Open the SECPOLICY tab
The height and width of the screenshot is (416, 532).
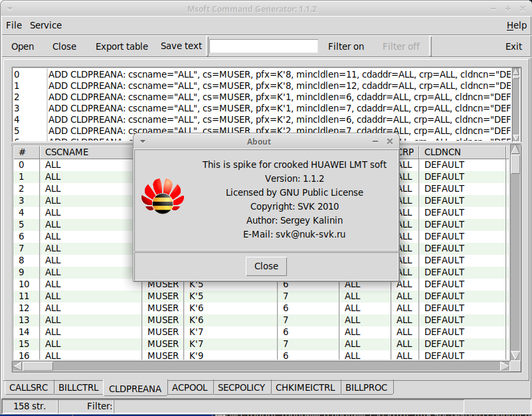[x=242, y=387]
